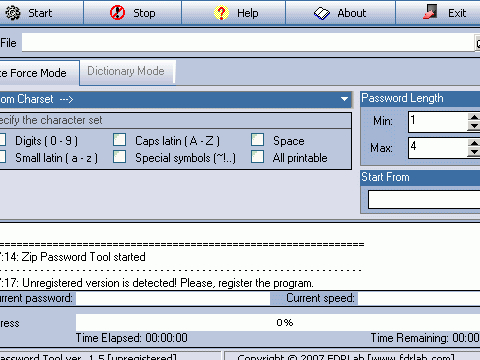Viewport: 480px width, 360px height.
Task: Increase the Min password length with the up arrow
Action: (474, 117)
